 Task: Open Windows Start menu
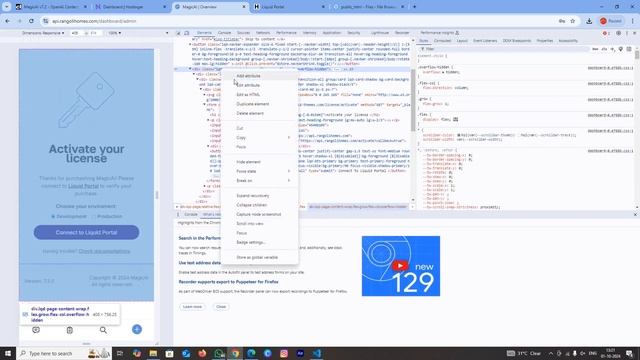tap(8, 353)
